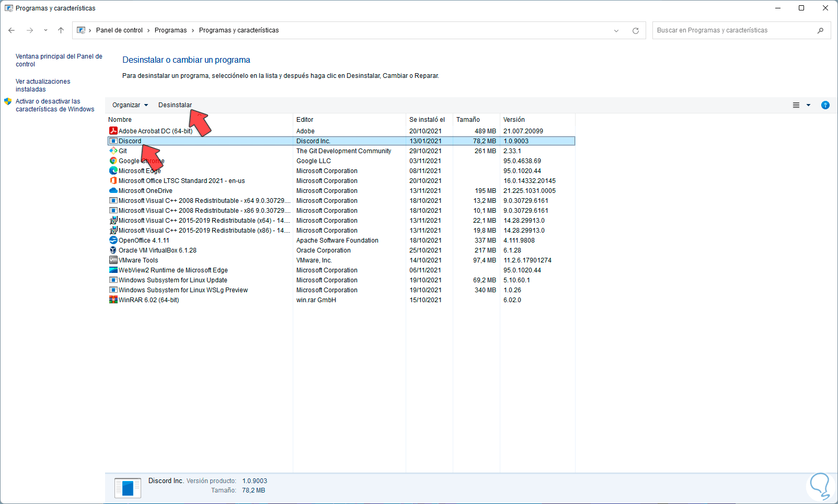Click the Control Panel icon in address bar

[81, 30]
